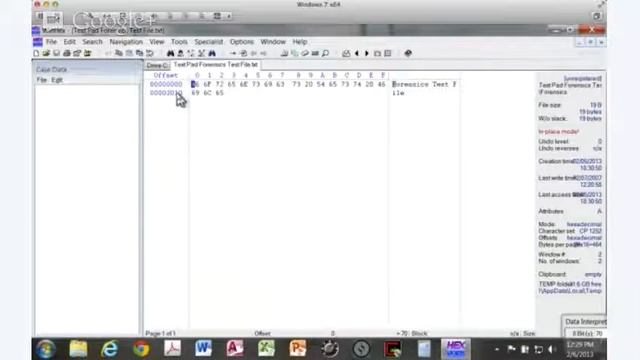Open Google Chrome from the taskbar
This screenshot has width=640, height=360.
(141, 349)
